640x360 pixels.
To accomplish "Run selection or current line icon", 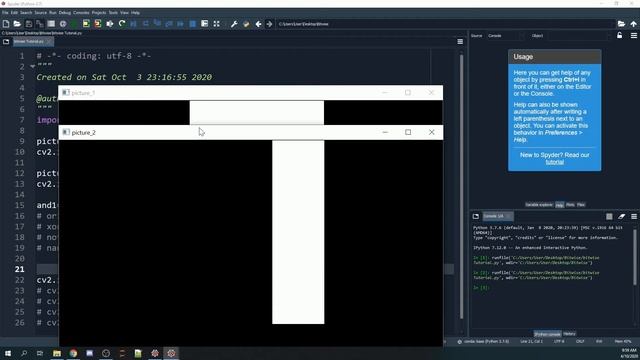I will 110,24.
